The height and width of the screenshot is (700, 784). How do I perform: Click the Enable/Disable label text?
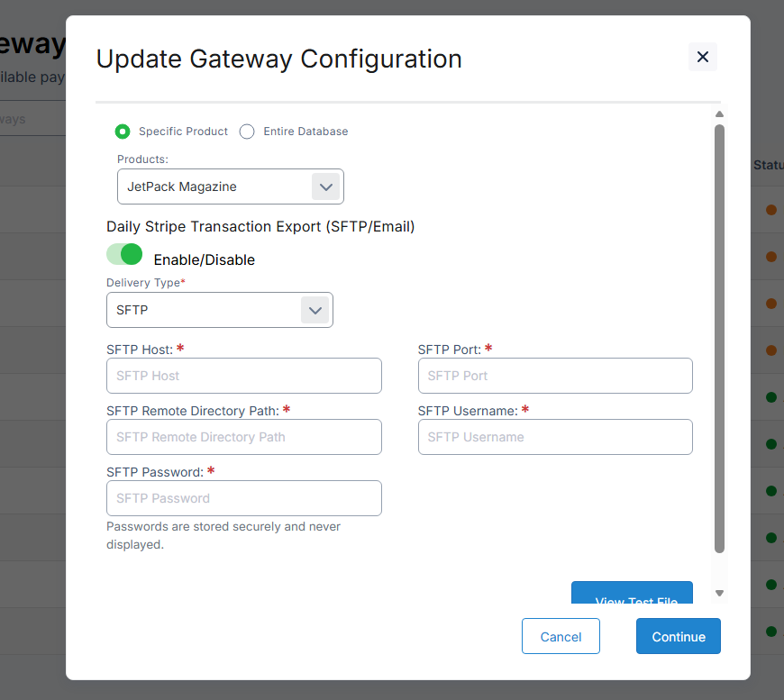tap(204, 260)
